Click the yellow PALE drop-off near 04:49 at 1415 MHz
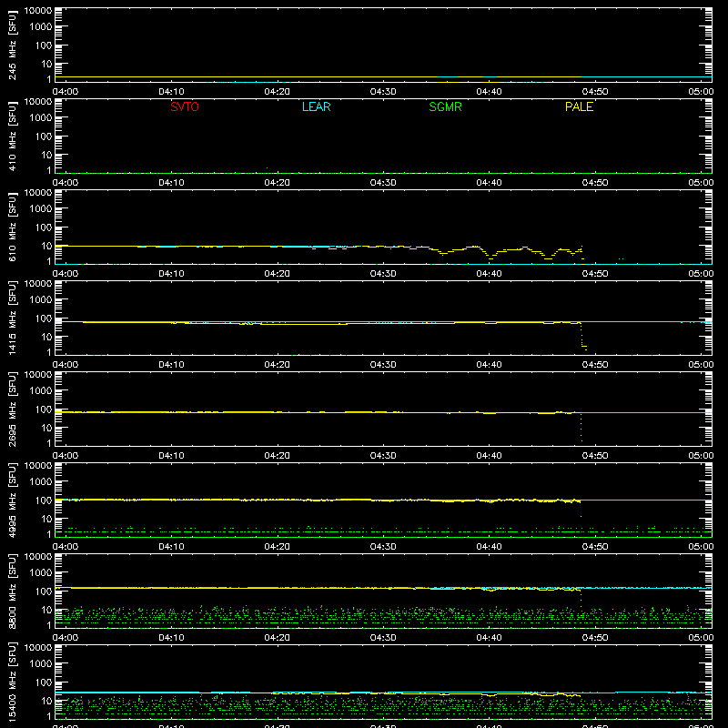728x728 pixels. pyautogui.click(x=582, y=336)
